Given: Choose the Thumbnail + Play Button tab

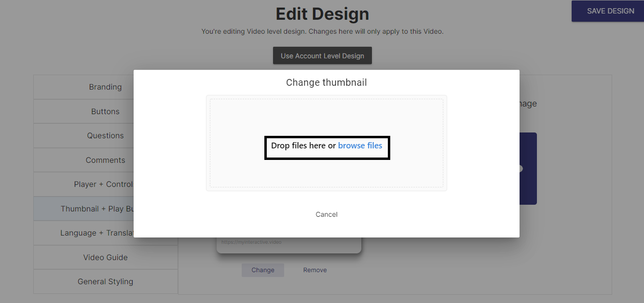Looking at the screenshot, I should point(96,209).
